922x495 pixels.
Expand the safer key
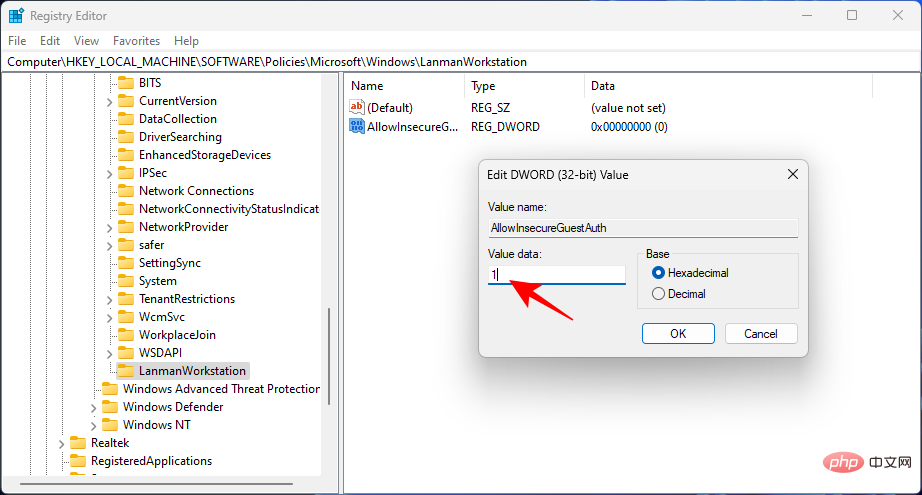[109, 246]
